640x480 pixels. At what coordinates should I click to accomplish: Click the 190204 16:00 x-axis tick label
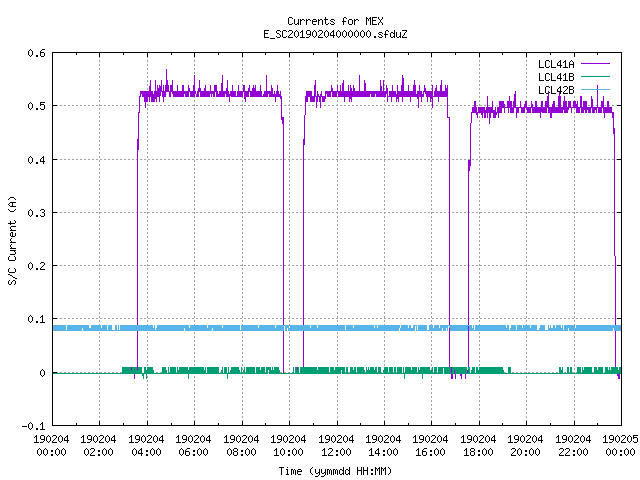(431, 445)
